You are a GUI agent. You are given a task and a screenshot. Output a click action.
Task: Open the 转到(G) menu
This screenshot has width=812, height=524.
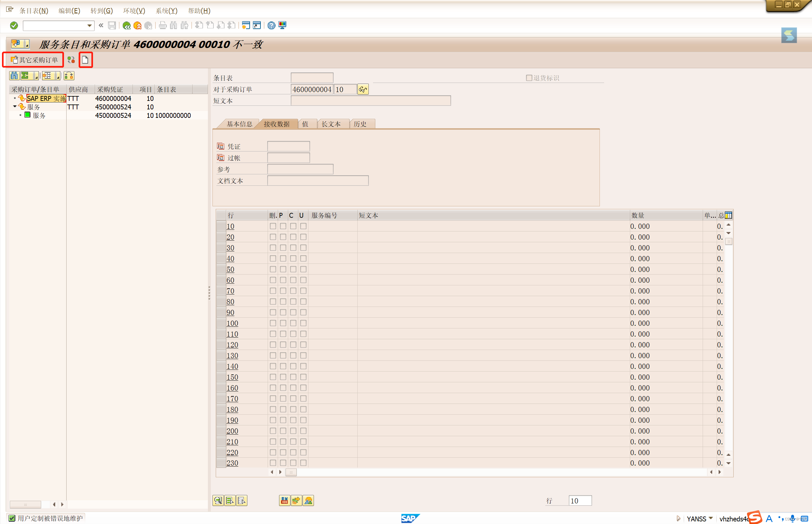[101, 10]
